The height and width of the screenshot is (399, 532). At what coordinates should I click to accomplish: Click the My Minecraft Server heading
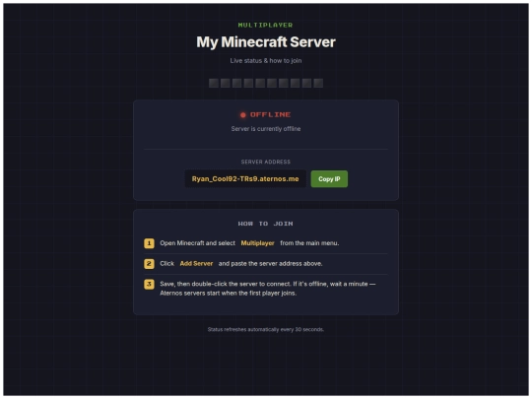pyautogui.click(x=266, y=42)
